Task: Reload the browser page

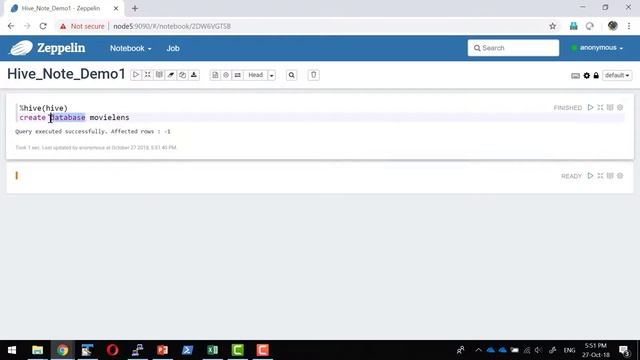Action: (43, 26)
